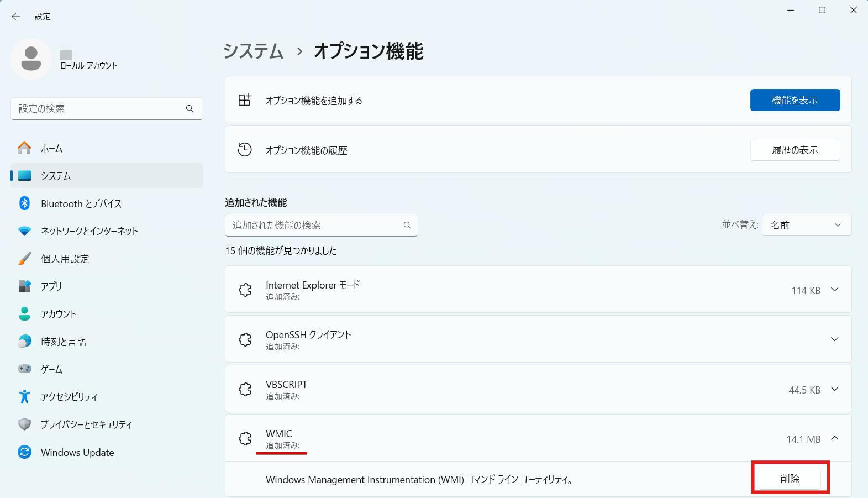Open アクセシビリティ label
This screenshot has height=498, width=868.
coord(69,397)
